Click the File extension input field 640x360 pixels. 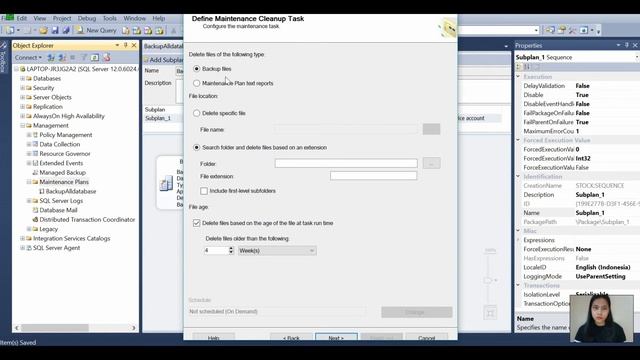pyautogui.click(x=373, y=176)
